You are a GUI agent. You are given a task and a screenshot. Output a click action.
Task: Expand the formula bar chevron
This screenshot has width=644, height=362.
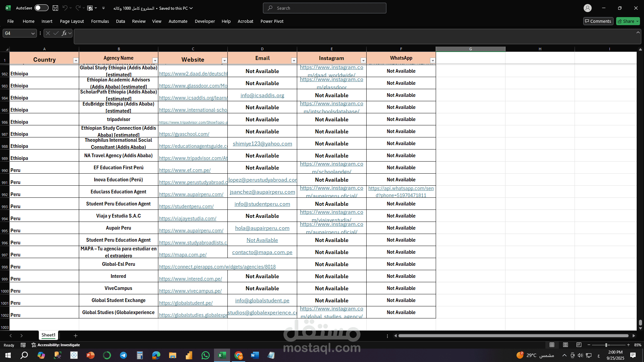coord(638,33)
